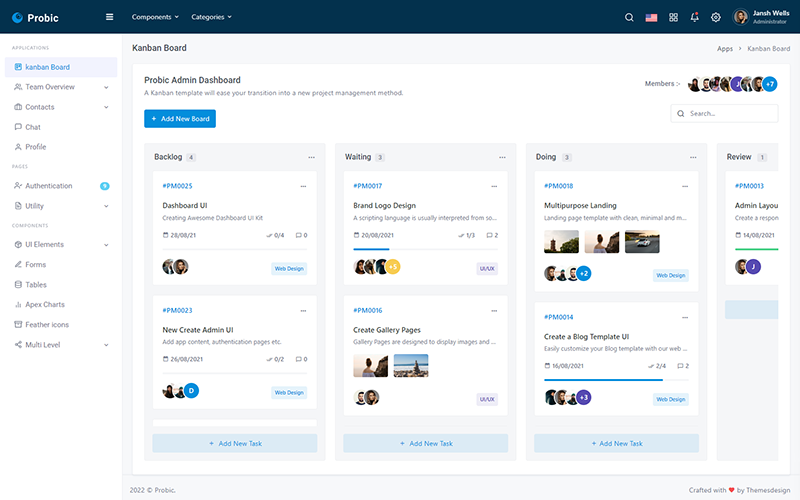
Task: Open the ellipsis menu on card #PM0023
Action: click(x=303, y=311)
